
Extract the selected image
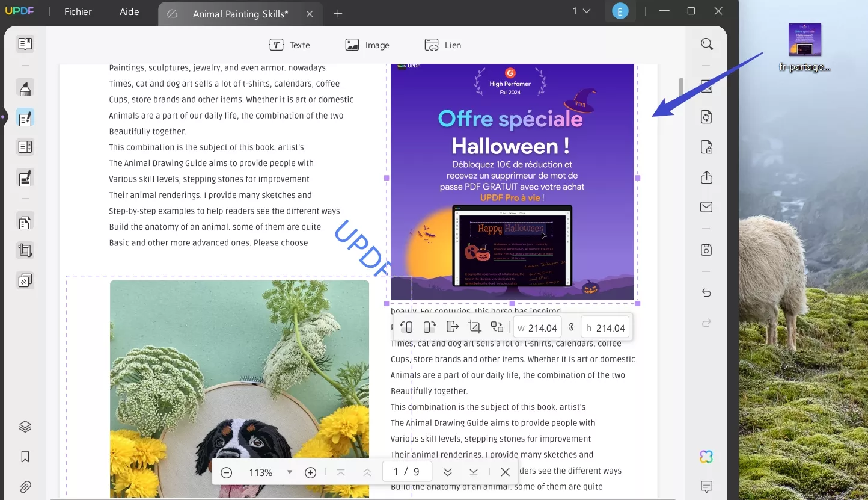coord(452,327)
